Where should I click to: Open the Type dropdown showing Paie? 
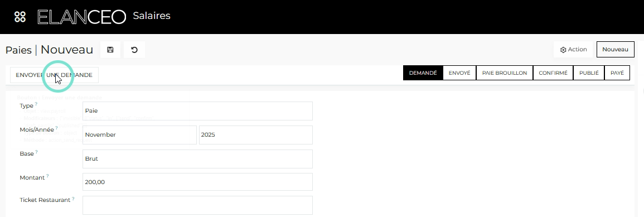197,111
